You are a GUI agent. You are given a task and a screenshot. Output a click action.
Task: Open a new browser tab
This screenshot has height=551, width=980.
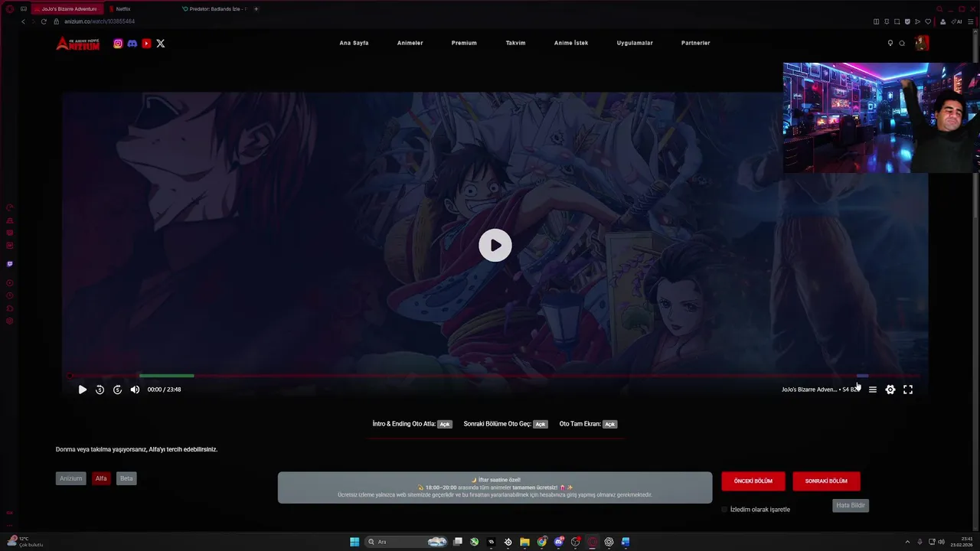pyautogui.click(x=256, y=9)
